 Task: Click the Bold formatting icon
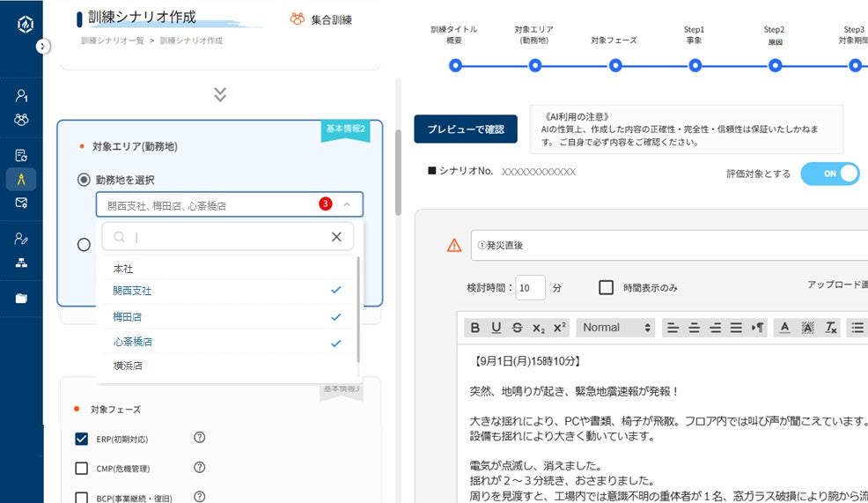[475, 328]
